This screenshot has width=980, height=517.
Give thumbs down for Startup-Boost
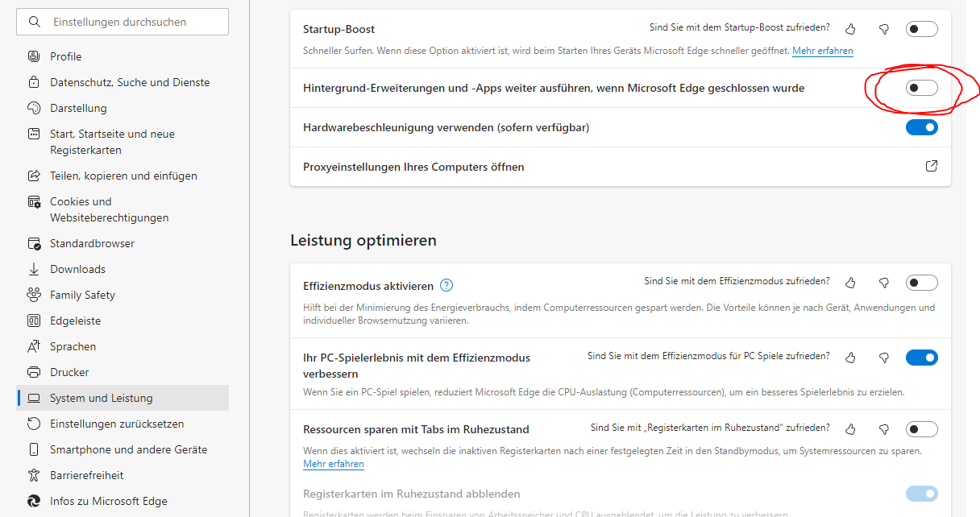click(x=884, y=29)
